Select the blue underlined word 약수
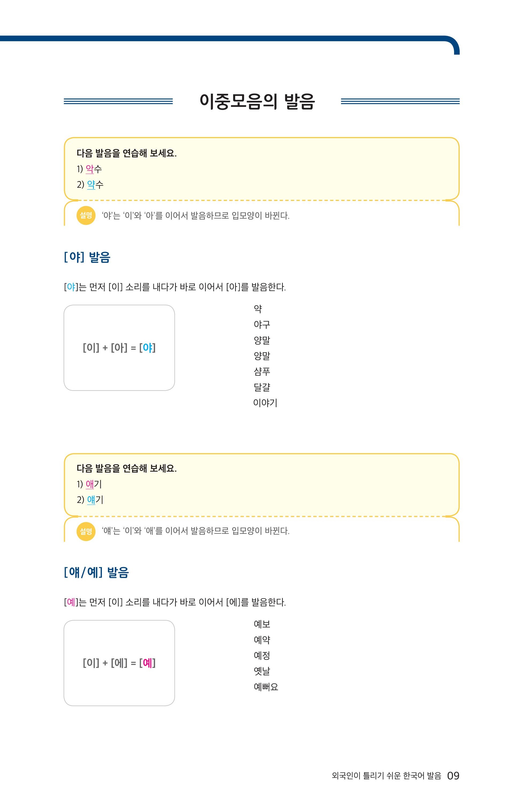 (x=95, y=185)
